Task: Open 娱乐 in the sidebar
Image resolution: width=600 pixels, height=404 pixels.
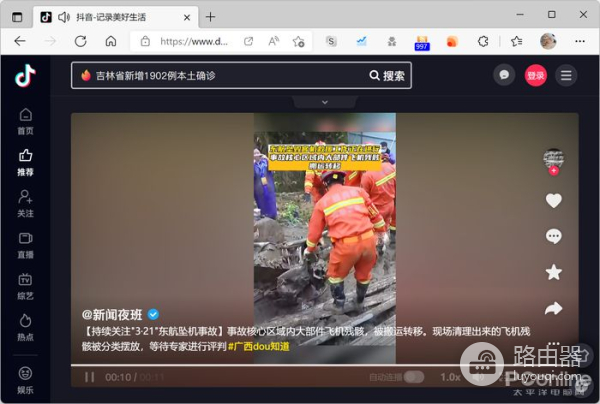Action: coord(25,380)
